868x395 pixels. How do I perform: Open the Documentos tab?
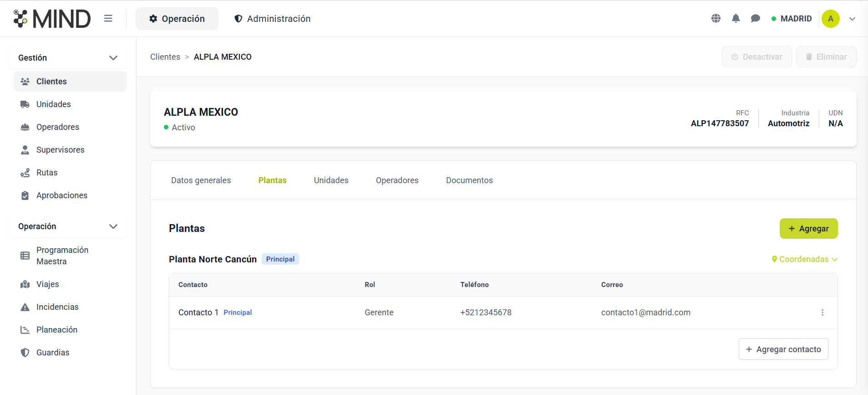coord(469,180)
